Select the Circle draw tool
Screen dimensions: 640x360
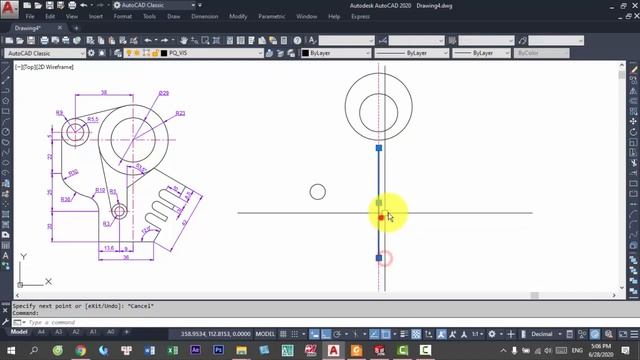tap(6, 132)
